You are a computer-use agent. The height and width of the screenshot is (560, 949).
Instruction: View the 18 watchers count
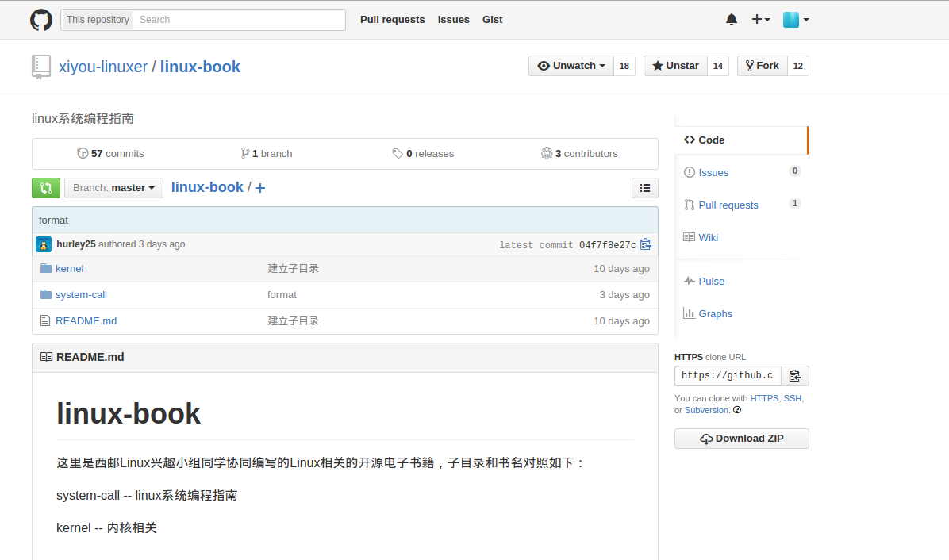click(624, 66)
